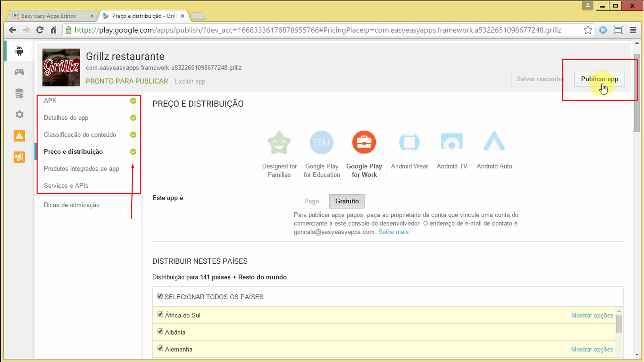Viewport: 644px width, 362px height.
Task: Disable distribution to Albânia
Action: point(160,331)
